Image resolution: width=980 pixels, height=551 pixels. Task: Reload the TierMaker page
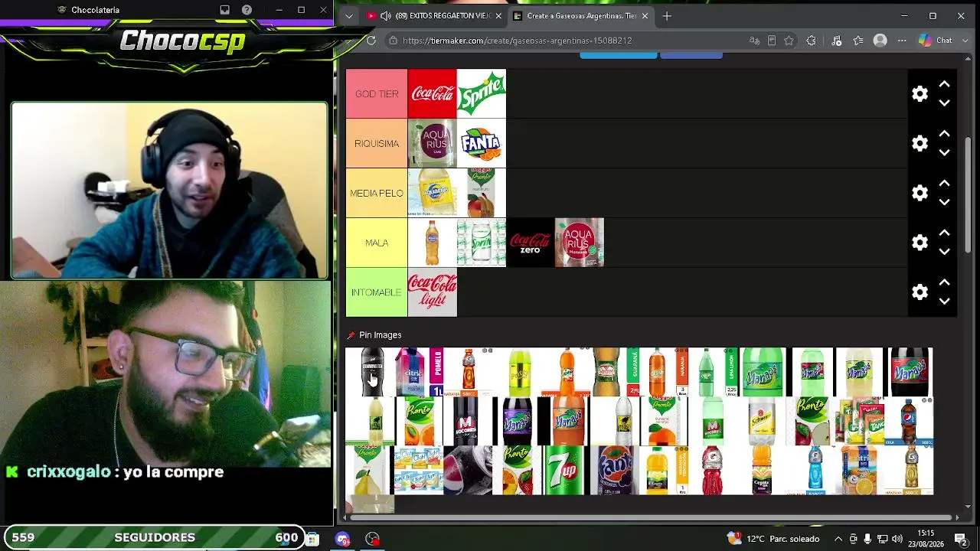click(x=371, y=41)
